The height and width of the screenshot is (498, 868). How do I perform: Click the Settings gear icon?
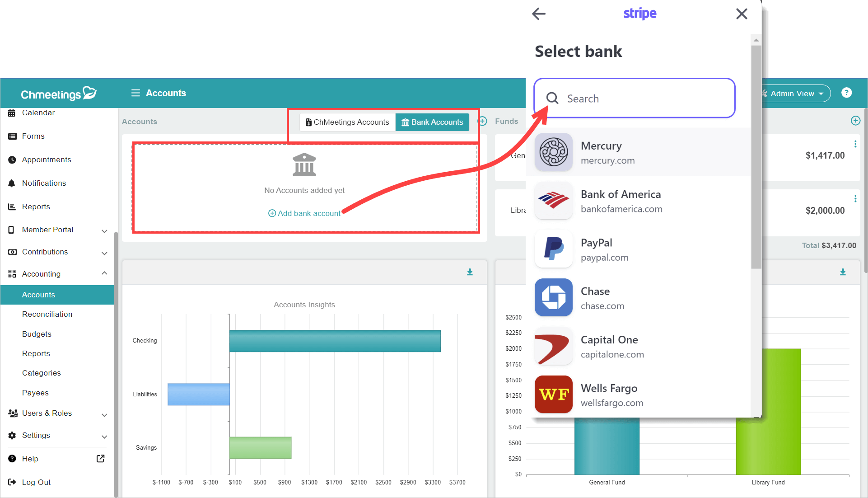pos(12,435)
